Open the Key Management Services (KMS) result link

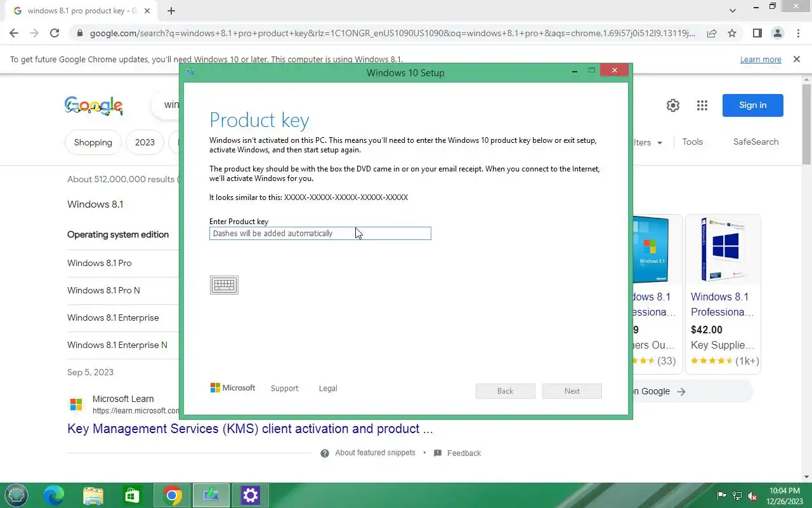click(250, 429)
